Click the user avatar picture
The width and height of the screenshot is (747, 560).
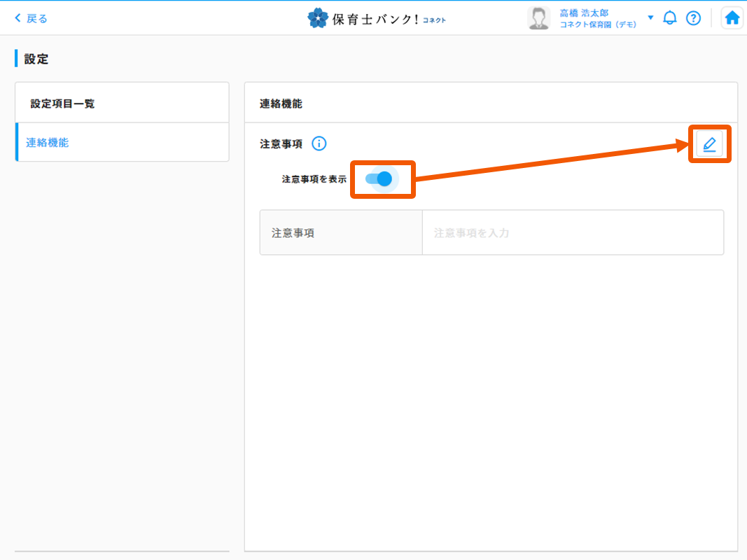(538, 18)
